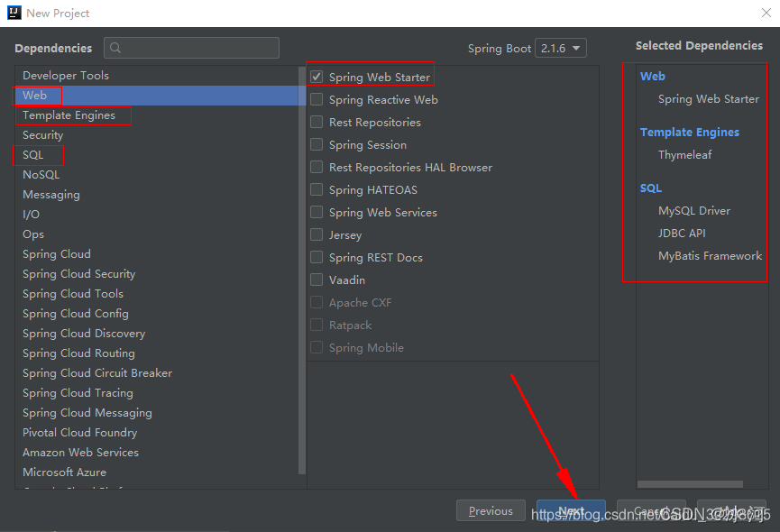Click the Previous button
Image resolution: width=780 pixels, height=532 pixels.
point(491,510)
